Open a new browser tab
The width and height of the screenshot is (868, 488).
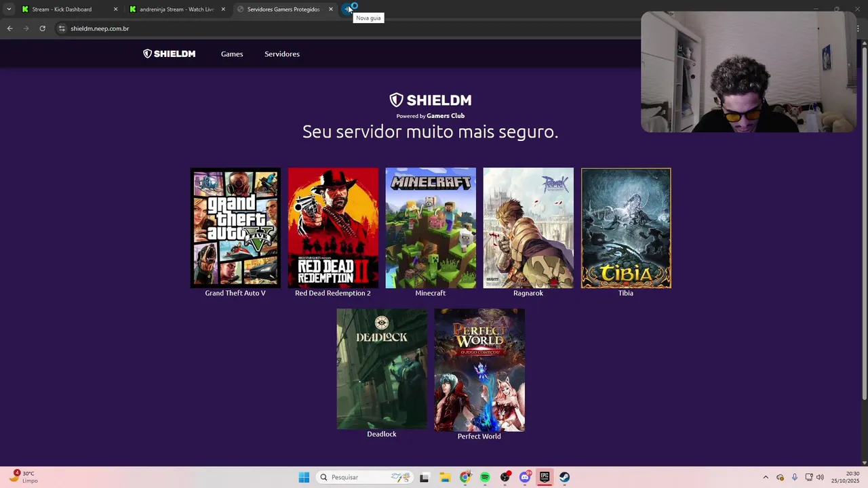[x=348, y=9]
